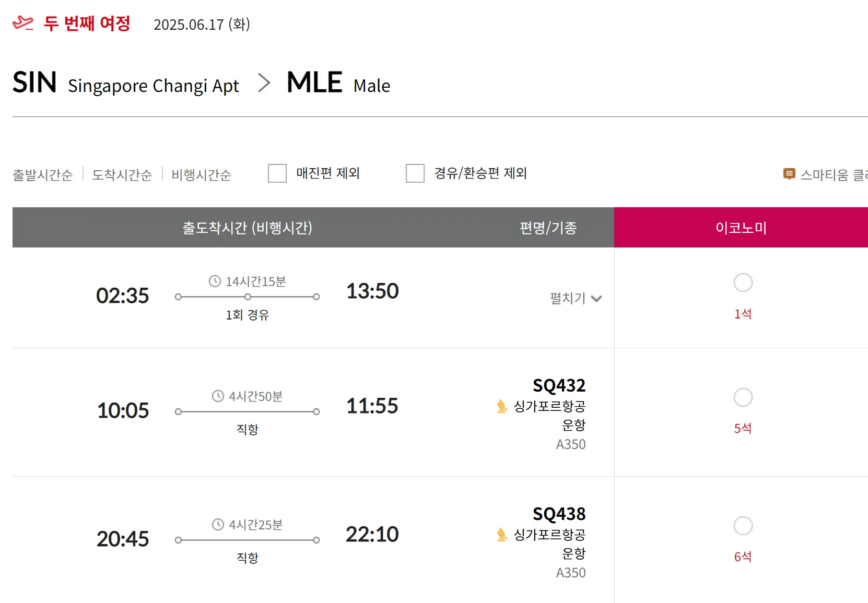Click the 이코노미 column header

coord(741,228)
